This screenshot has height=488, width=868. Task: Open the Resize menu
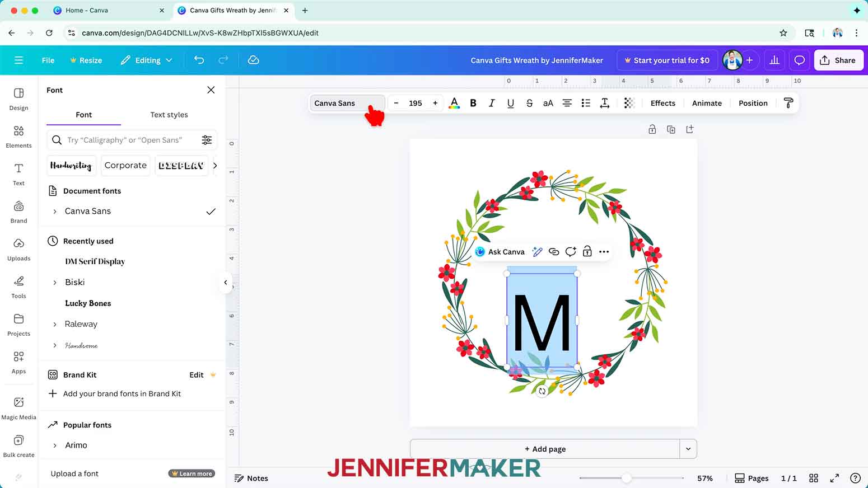[x=86, y=60]
